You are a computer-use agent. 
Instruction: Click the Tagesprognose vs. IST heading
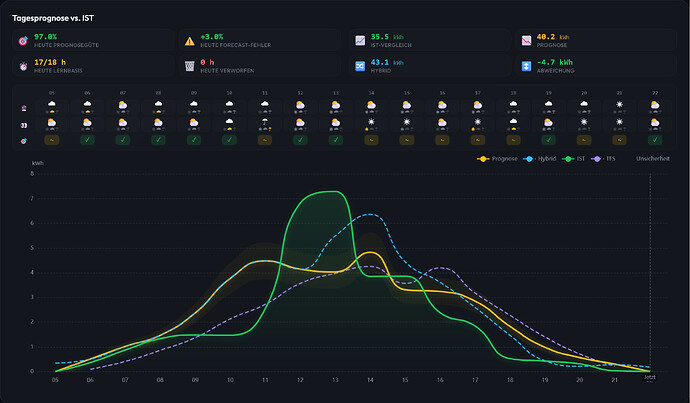(53, 18)
